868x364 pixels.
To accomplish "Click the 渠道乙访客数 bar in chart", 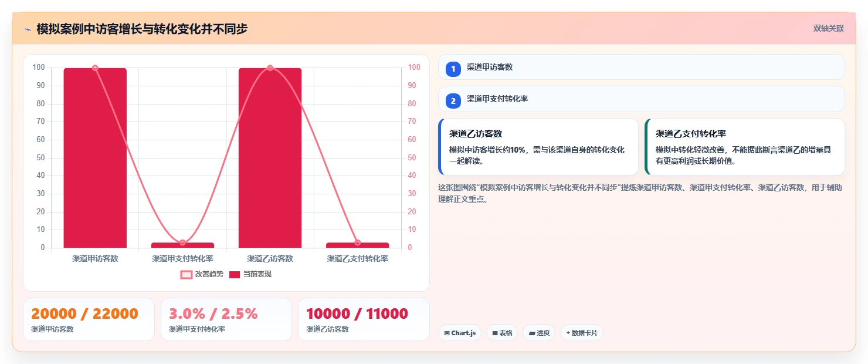I will (x=270, y=158).
